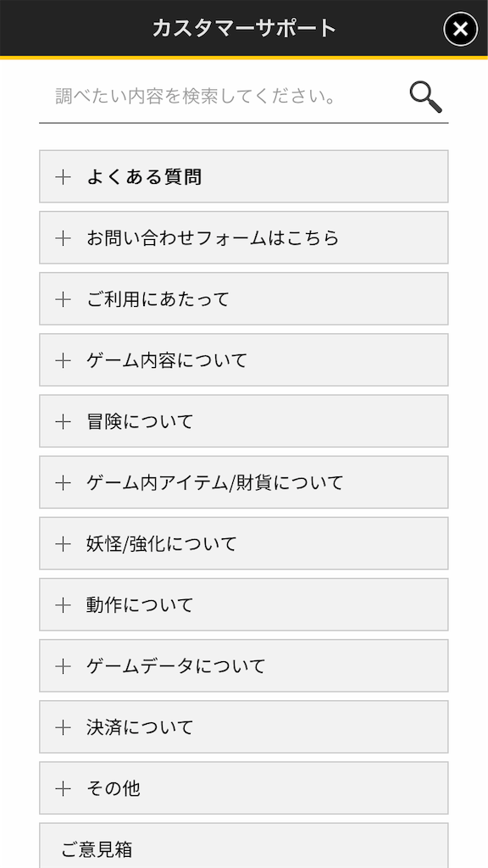
Task: Expand the ゲーム内容について section
Action: pos(244,360)
